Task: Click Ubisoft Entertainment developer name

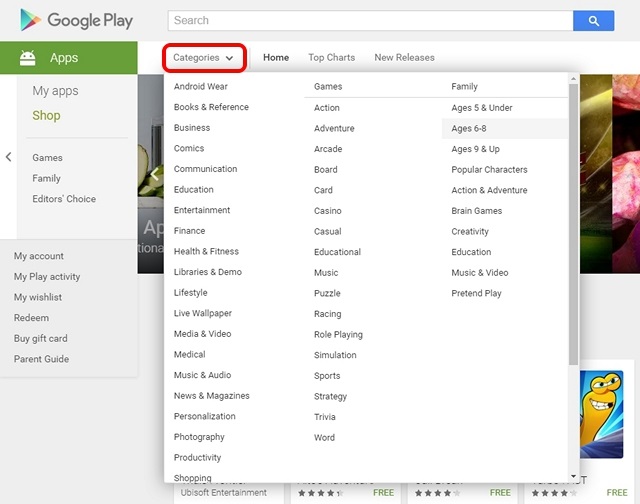Action: click(x=224, y=493)
